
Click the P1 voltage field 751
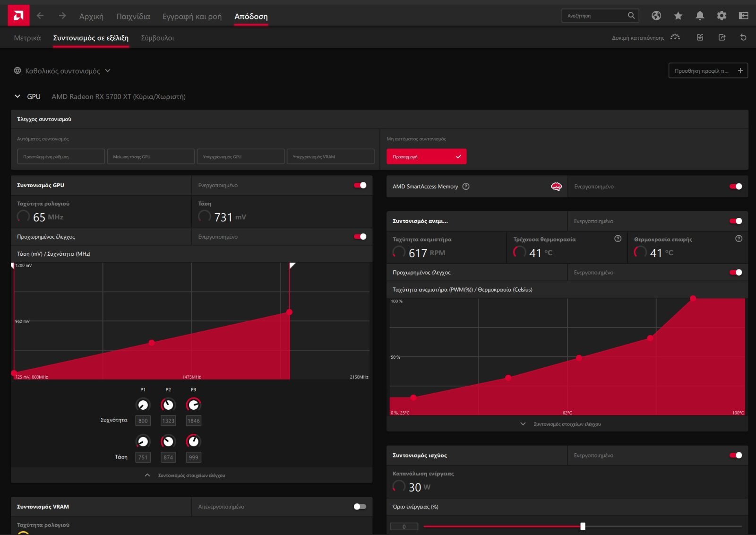point(143,457)
